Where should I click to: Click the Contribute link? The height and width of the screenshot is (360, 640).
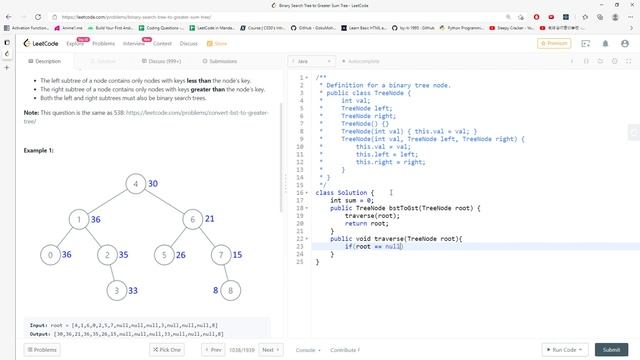pos(345,350)
